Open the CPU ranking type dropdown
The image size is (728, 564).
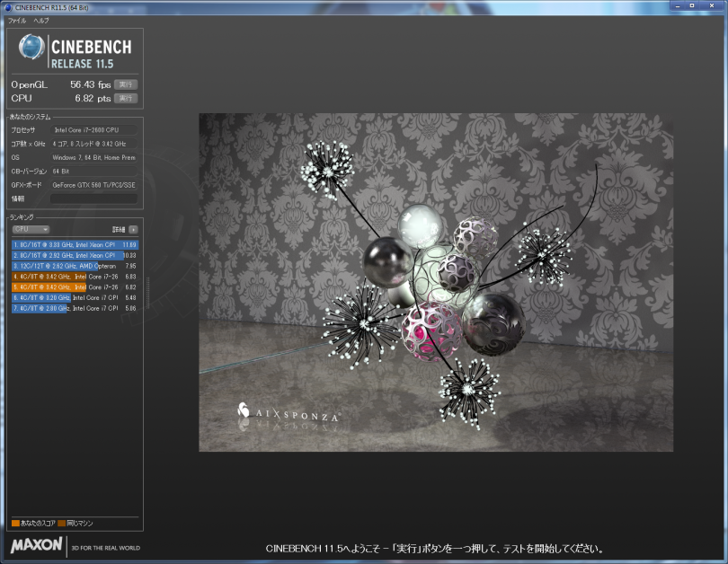click(31, 229)
